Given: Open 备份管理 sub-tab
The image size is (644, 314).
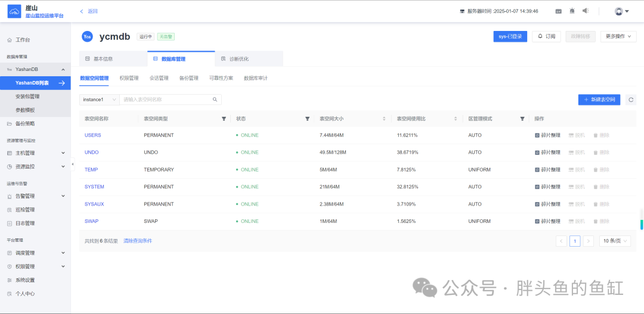Looking at the screenshot, I should (x=189, y=78).
